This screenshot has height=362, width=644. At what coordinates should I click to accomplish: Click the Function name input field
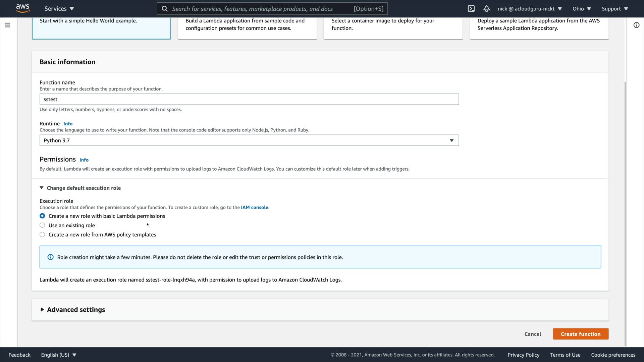(249, 99)
